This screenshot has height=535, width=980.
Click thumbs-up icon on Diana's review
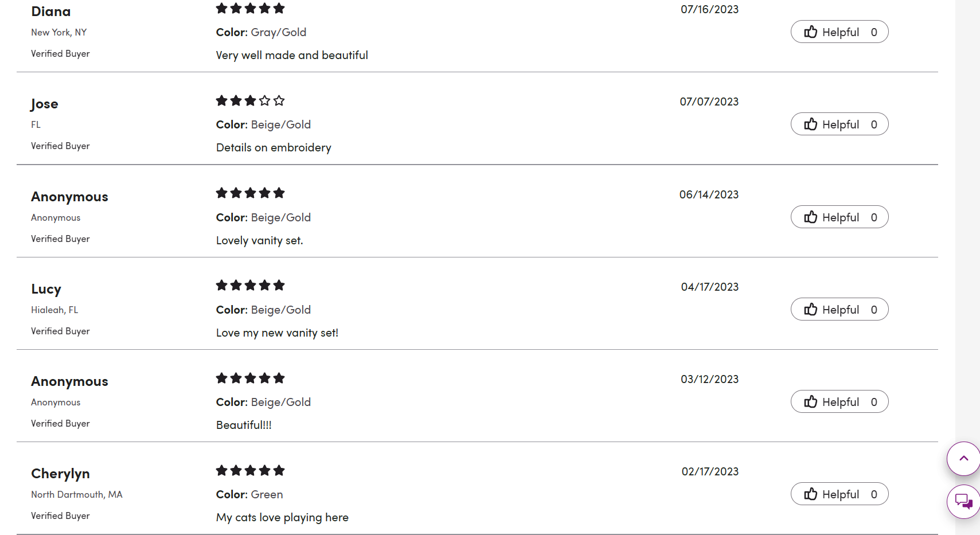[810, 32]
